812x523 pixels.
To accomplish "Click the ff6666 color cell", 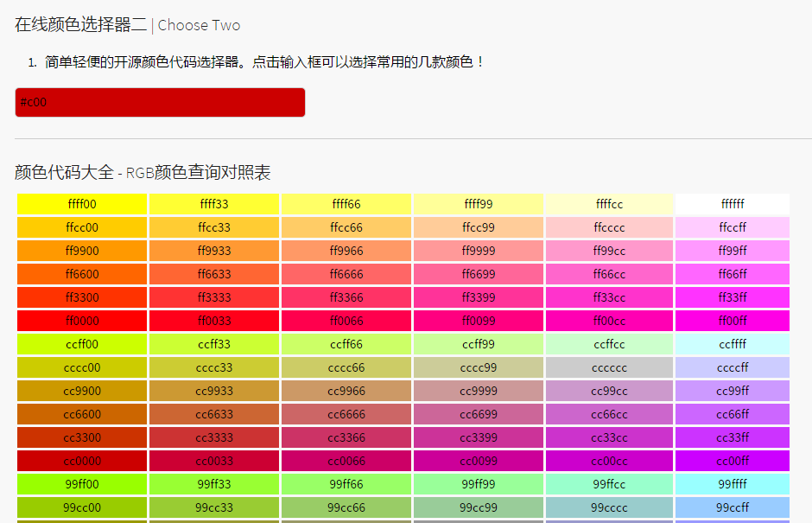I will click(x=346, y=274).
